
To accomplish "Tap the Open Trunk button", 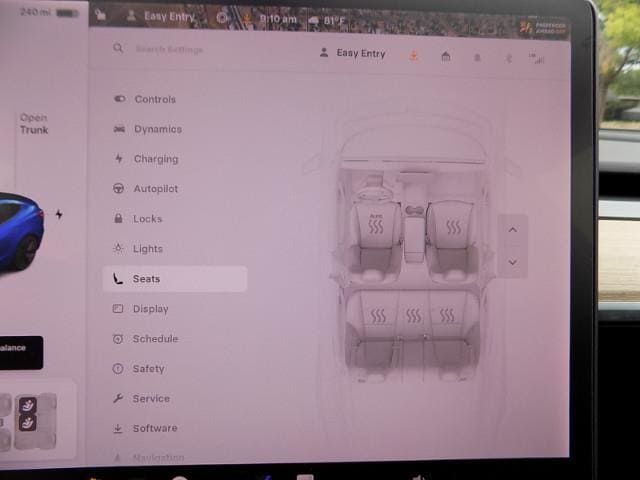I will (33, 124).
